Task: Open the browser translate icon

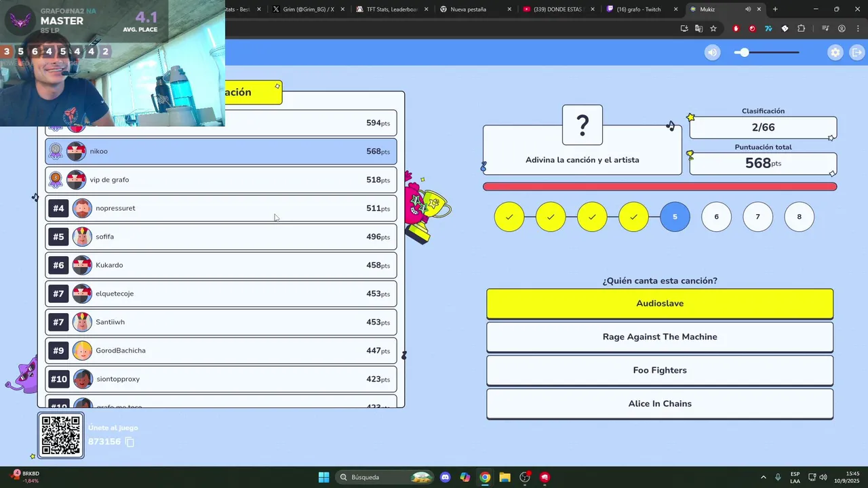Action: (x=698, y=28)
